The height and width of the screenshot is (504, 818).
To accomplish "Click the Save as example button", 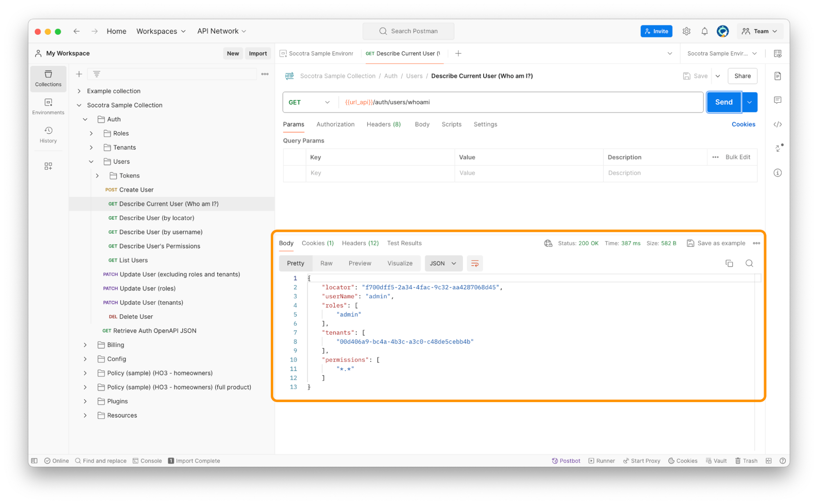I will pyautogui.click(x=717, y=243).
